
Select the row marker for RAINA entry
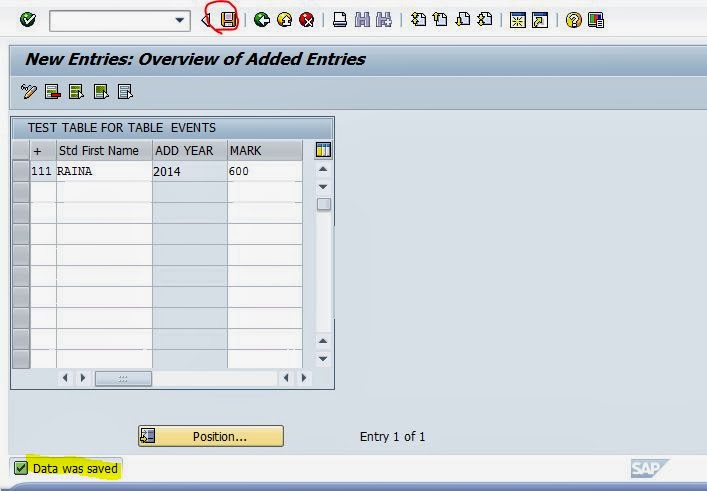click(21, 171)
